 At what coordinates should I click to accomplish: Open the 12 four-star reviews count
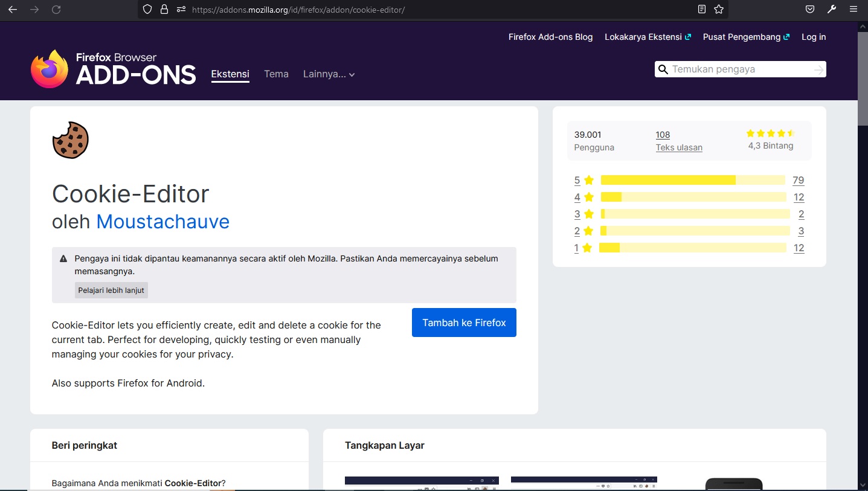(x=799, y=197)
